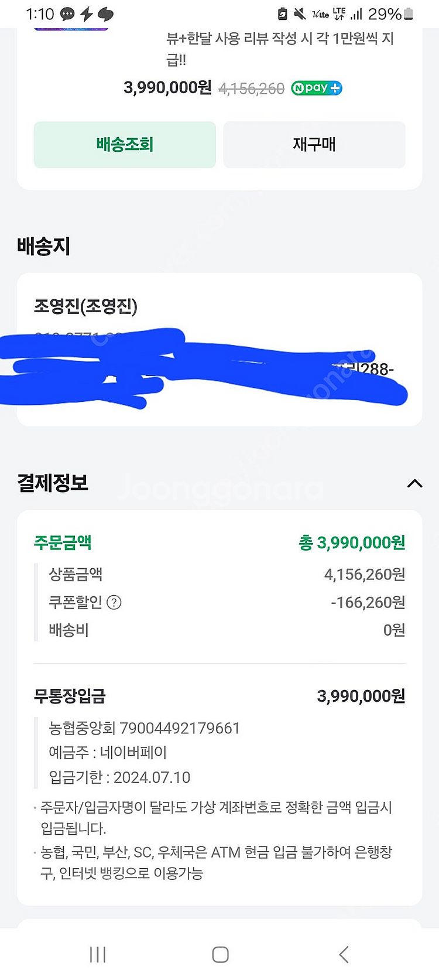
Task: Tap the struck-through 4,156,260 original price
Action: (x=251, y=89)
